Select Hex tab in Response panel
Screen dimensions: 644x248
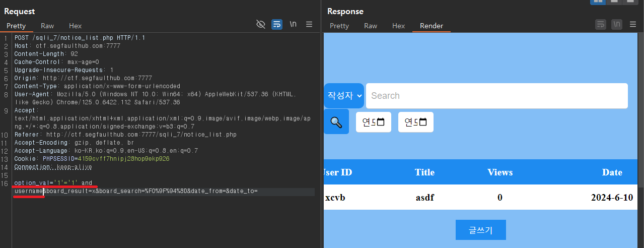(399, 26)
